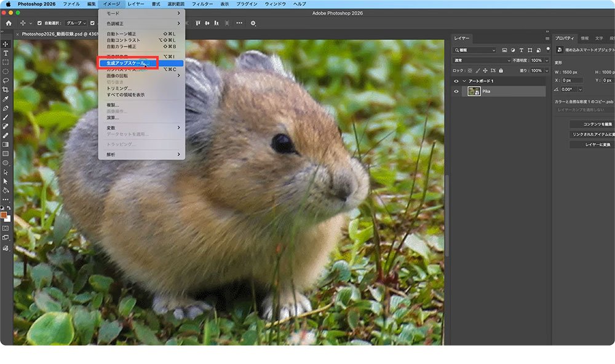
Task: Click the コンテンツを編集 button
Action: [x=591, y=124]
